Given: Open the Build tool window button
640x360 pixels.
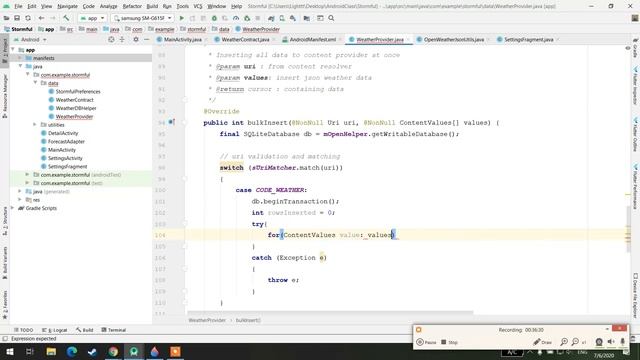Looking at the screenshot, I should (84, 330).
